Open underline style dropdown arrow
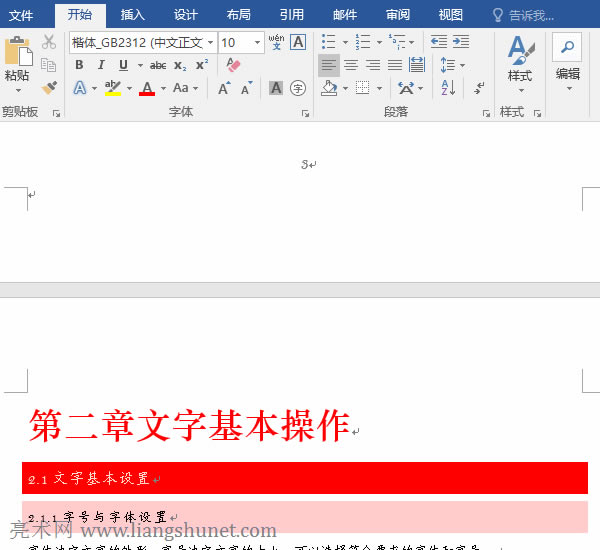This screenshot has height=550, width=600. (x=140, y=65)
